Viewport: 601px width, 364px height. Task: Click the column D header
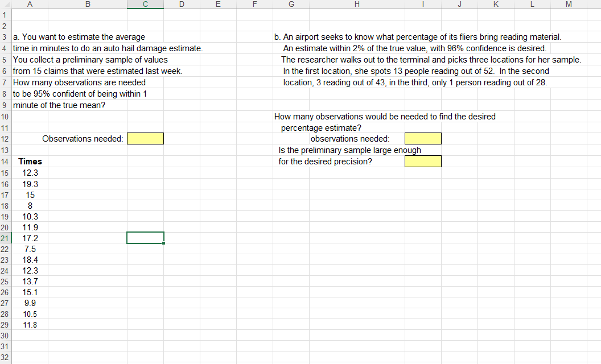click(182, 4)
